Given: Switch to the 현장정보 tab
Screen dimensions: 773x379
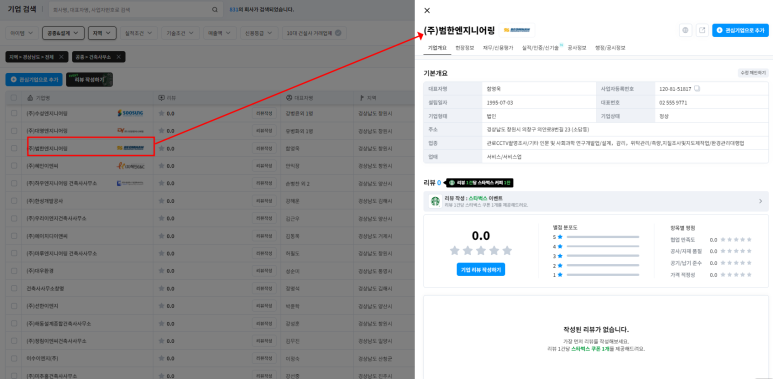Looking at the screenshot, I should pyautogui.click(x=465, y=48).
